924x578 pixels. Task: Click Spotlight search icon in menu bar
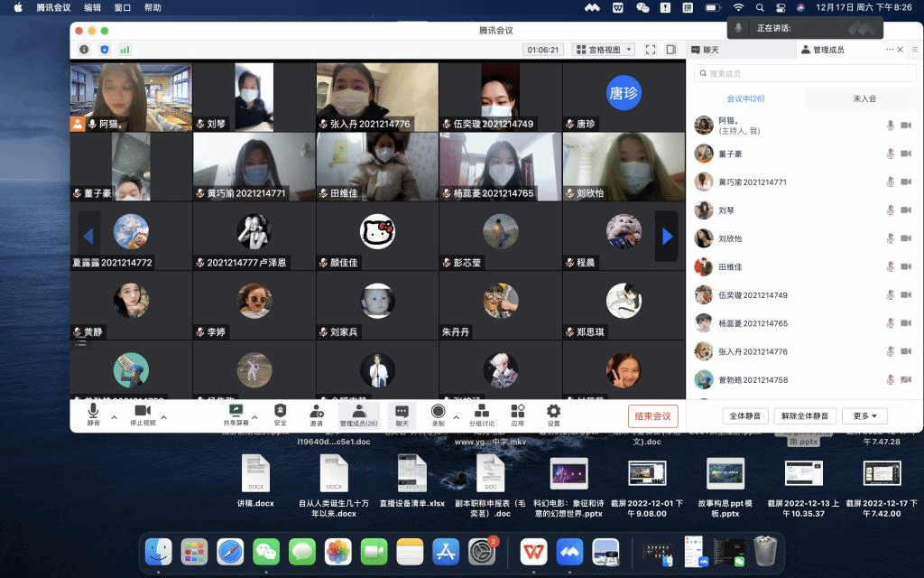(x=760, y=7)
